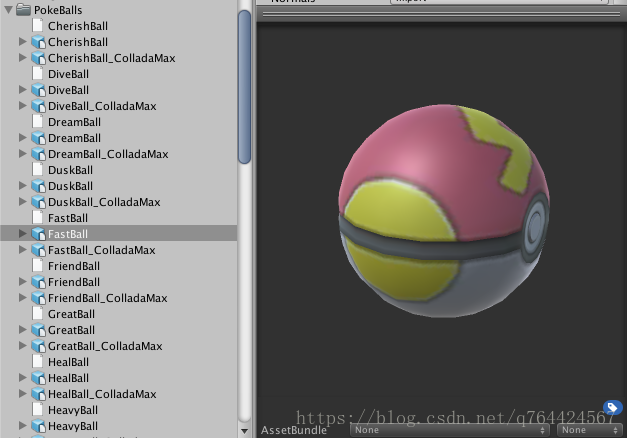627x438 pixels.
Task: Click the CherishBall prefab cube icon
Action: (38, 42)
